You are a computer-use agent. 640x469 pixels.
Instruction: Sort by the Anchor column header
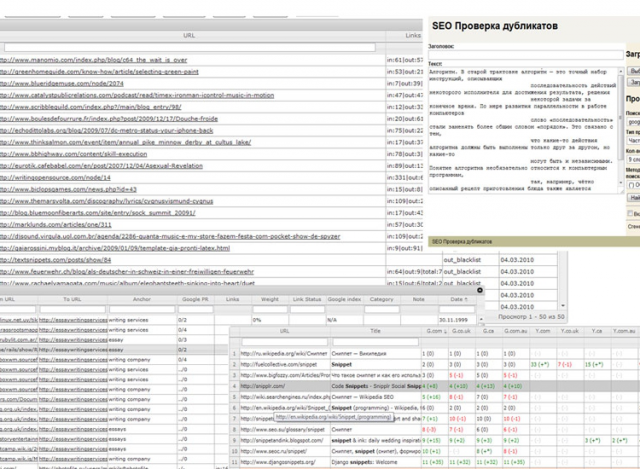(x=142, y=299)
